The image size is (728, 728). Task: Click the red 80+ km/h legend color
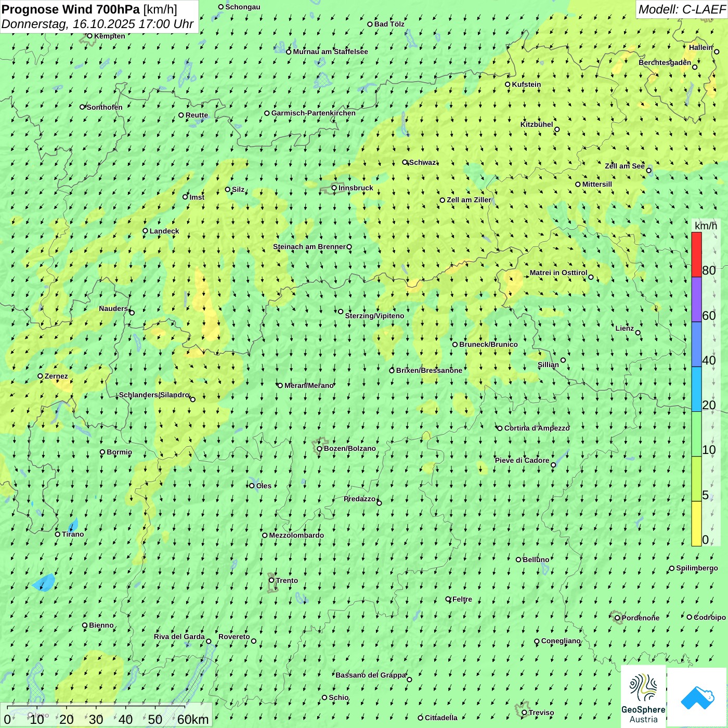pyautogui.click(x=696, y=254)
